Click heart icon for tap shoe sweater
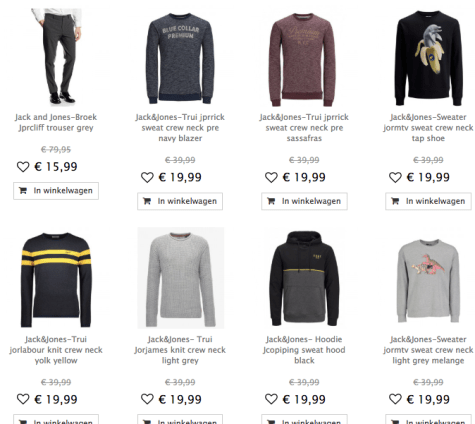The height and width of the screenshot is (424, 475). 395,177
